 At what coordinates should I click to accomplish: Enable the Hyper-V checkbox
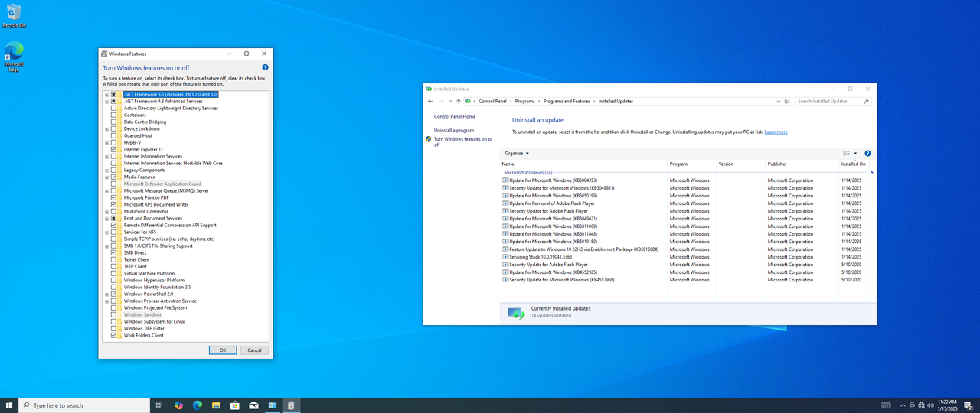[114, 142]
